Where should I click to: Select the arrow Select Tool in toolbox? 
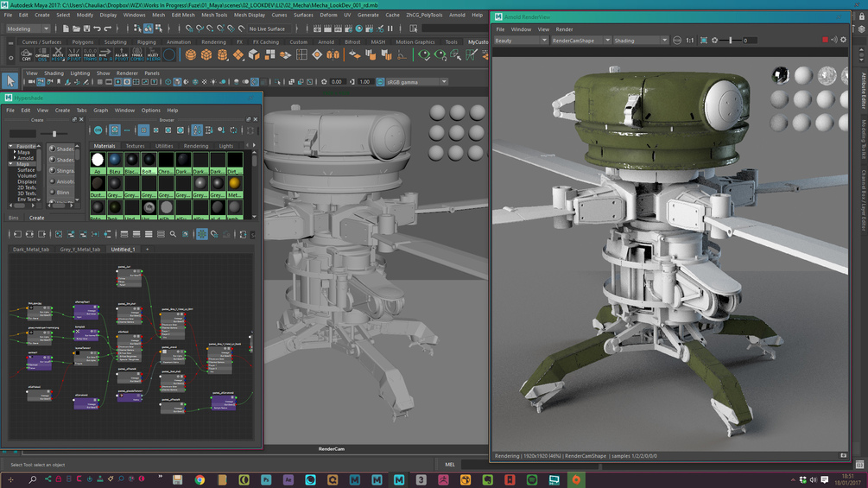pyautogui.click(x=10, y=81)
